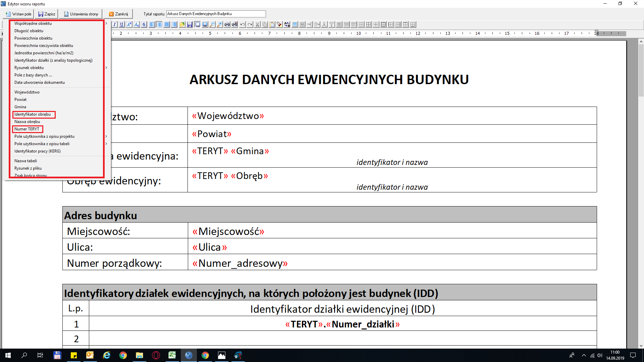Open Internet Explorer from taskbar
This screenshot has width=644, height=362.
[107, 355]
